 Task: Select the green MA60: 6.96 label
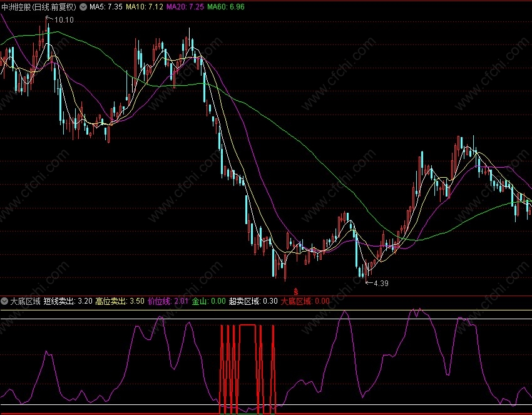pyautogui.click(x=225, y=7)
